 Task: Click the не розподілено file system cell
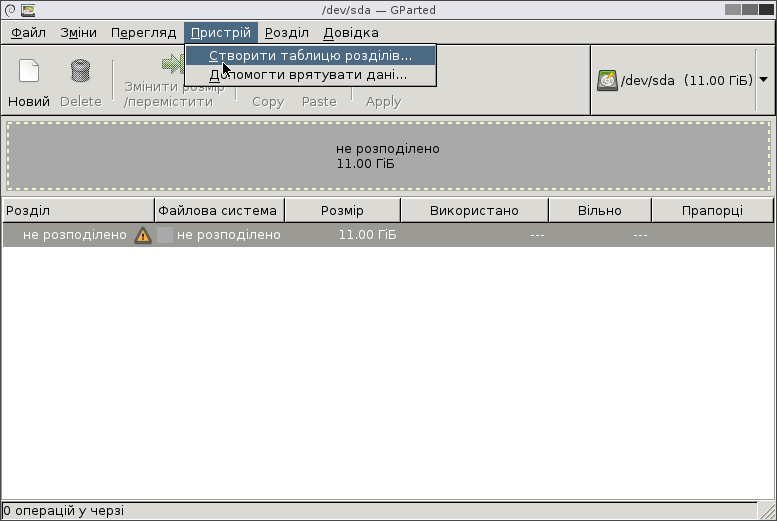coord(228,235)
